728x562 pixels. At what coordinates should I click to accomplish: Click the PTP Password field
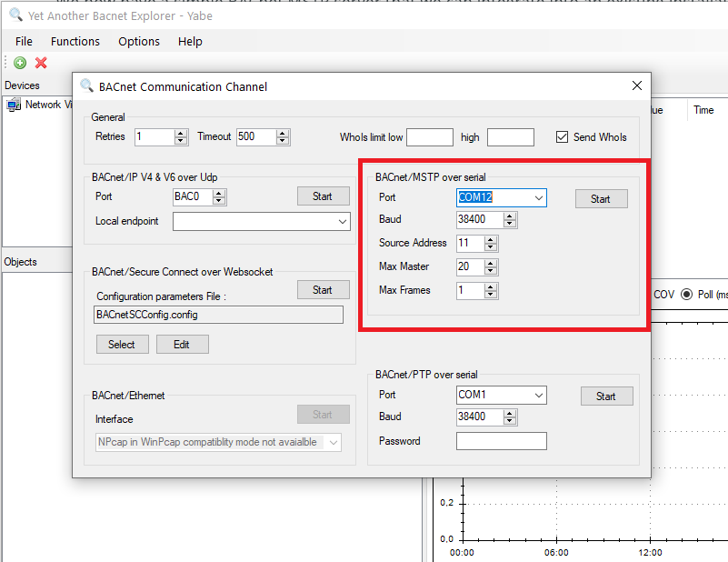(502, 441)
